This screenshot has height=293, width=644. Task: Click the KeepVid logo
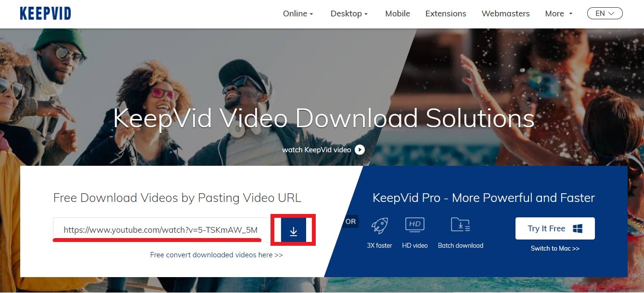pyautogui.click(x=45, y=13)
